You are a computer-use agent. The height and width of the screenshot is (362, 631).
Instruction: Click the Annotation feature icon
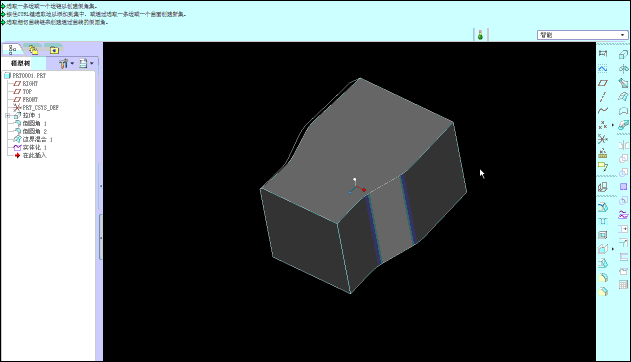[602, 167]
